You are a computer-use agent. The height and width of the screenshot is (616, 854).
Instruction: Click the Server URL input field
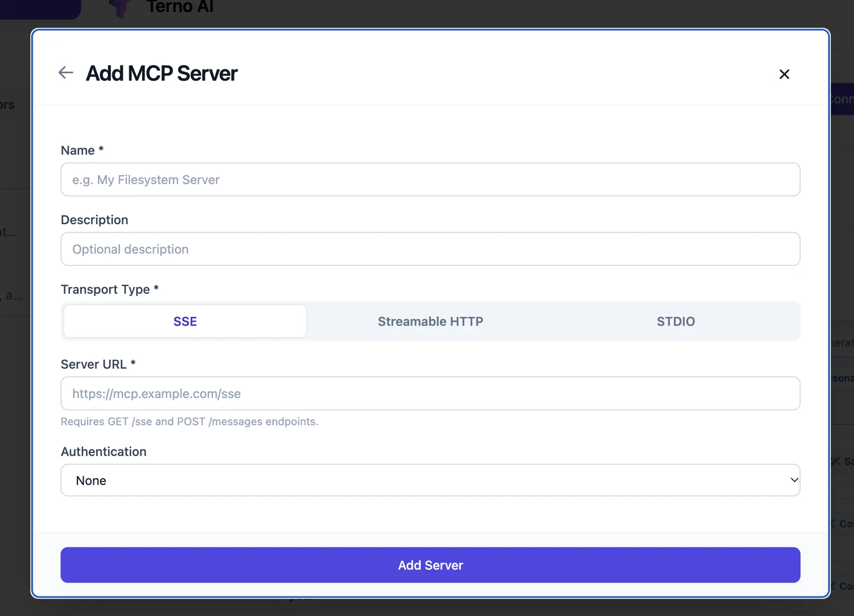(430, 393)
